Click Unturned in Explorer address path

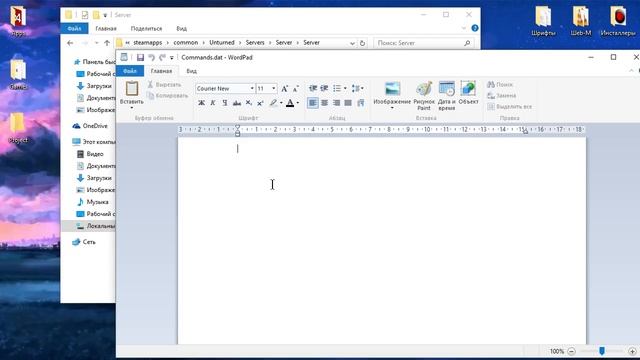[x=222, y=42]
